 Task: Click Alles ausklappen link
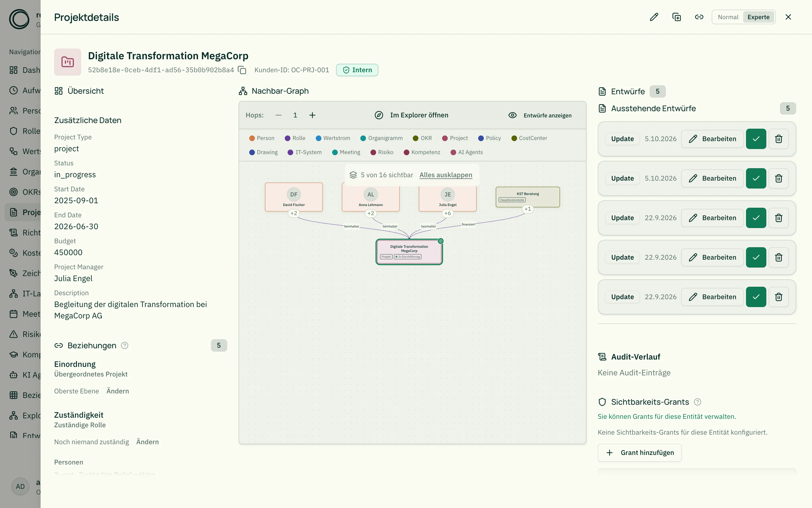pyautogui.click(x=445, y=175)
